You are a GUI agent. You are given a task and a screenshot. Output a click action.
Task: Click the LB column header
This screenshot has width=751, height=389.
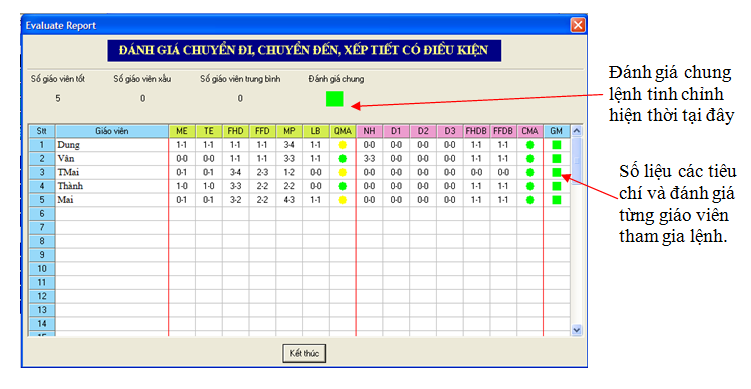pos(316,131)
